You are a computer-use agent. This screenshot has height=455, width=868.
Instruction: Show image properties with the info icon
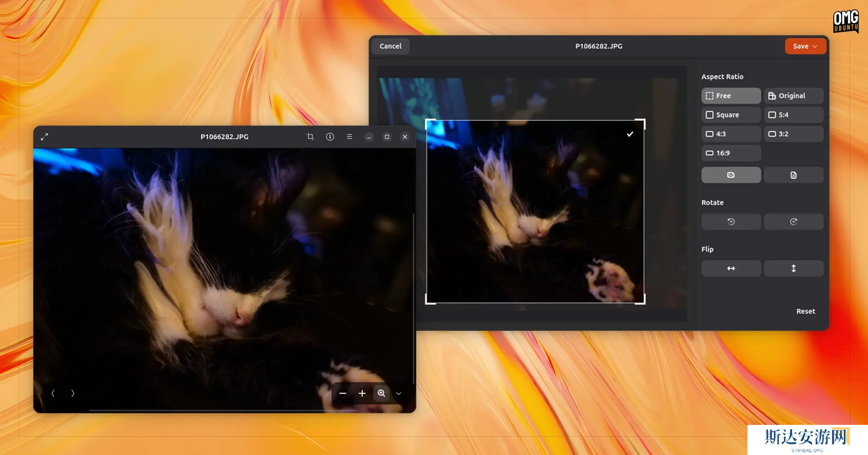(x=330, y=137)
